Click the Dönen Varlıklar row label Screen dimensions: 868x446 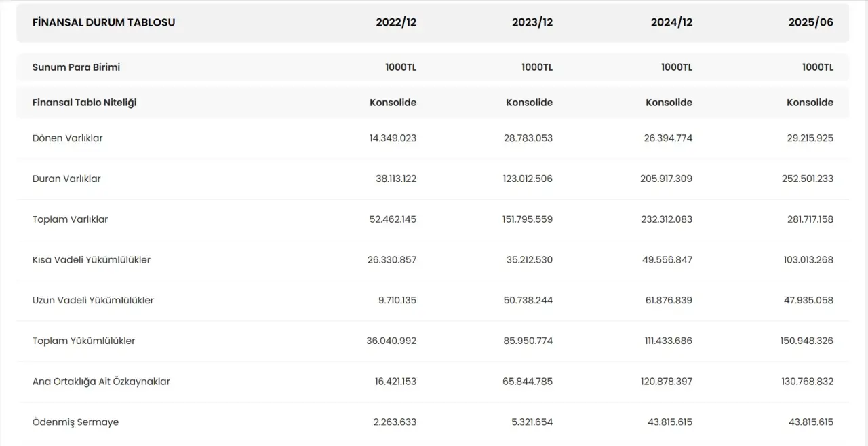click(68, 138)
